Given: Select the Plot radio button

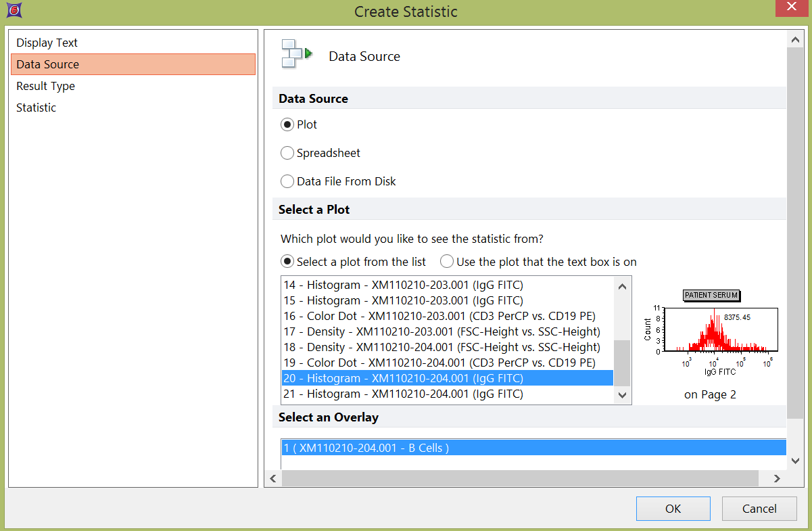Looking at the screenshot, I should point(287,124).
